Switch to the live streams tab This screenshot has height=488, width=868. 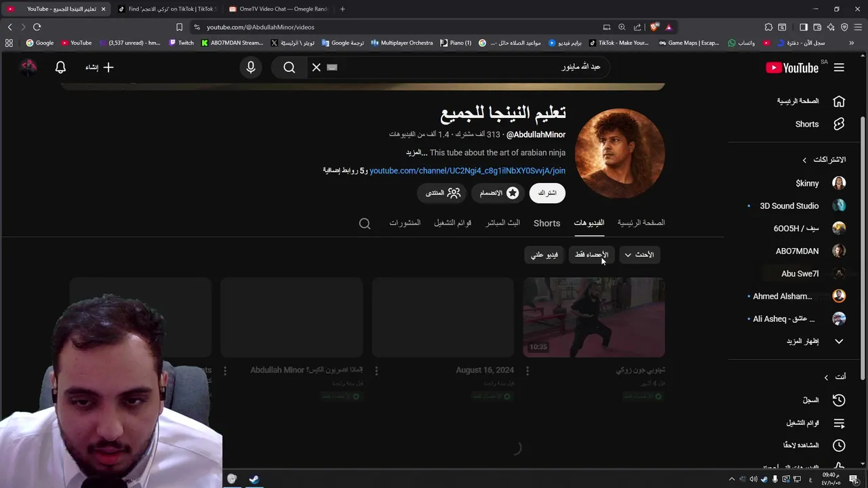click(x=502, y=223)
